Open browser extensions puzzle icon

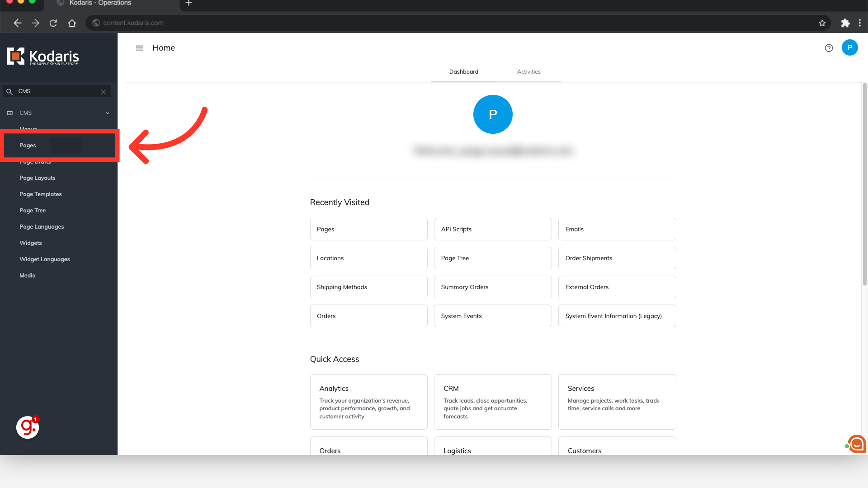coord(845,23)
